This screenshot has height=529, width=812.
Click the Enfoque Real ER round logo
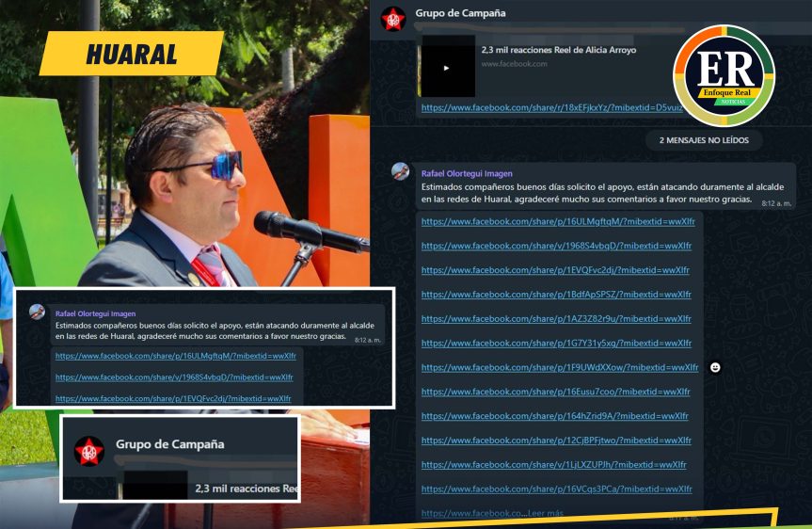click(724, 75)
